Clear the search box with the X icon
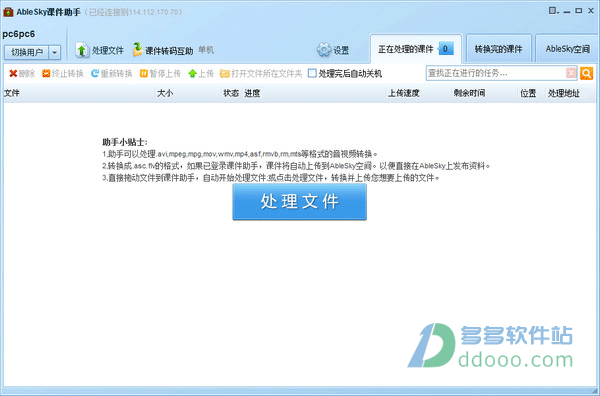This screenshot has width=600, height=396. pyautogui.click(x=571, y=73)
